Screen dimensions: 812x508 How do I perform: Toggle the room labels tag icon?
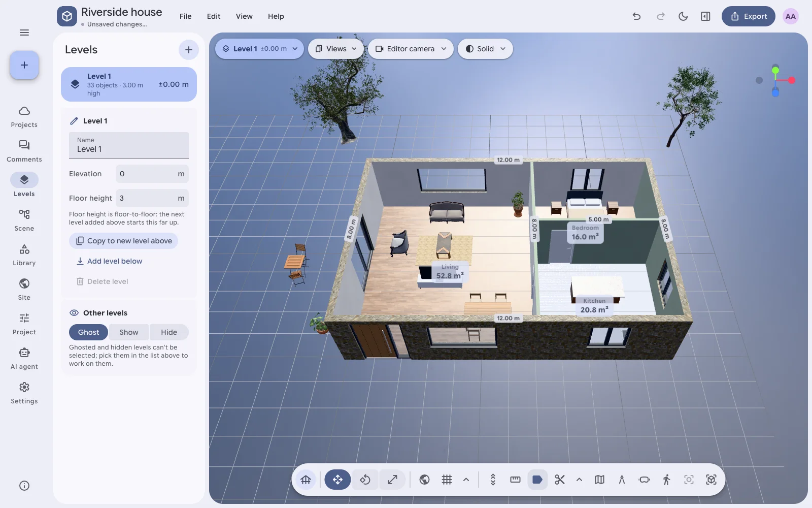(537, 480)
